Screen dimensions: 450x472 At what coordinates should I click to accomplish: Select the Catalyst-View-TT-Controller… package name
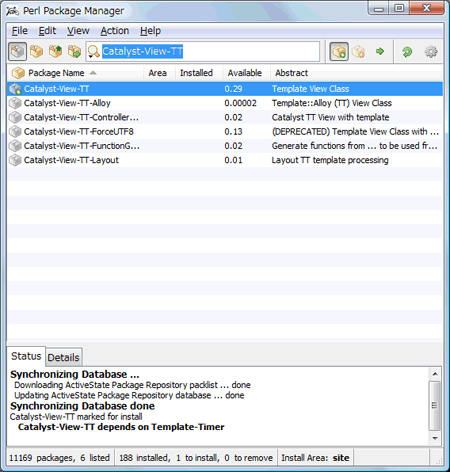pos(81,118)
